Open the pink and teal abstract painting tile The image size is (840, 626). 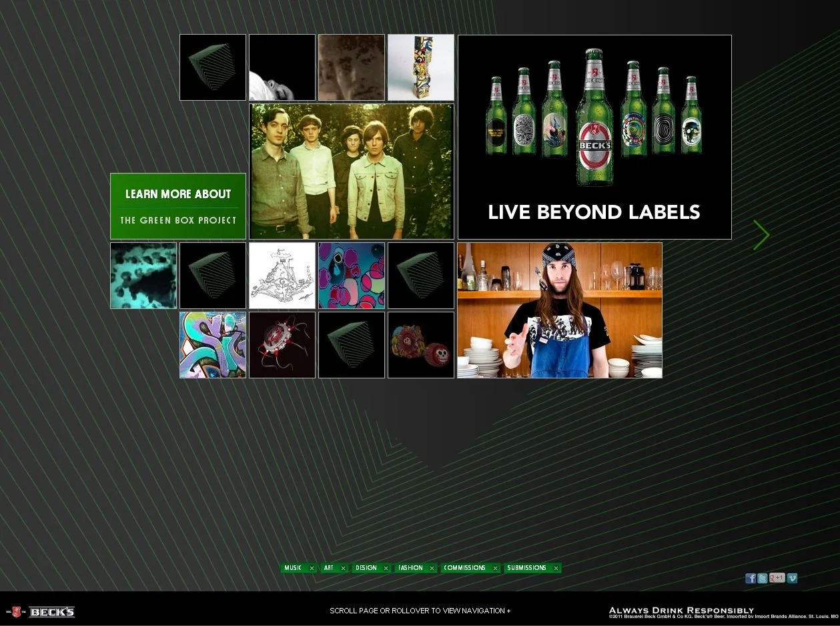tap(352, 276)
